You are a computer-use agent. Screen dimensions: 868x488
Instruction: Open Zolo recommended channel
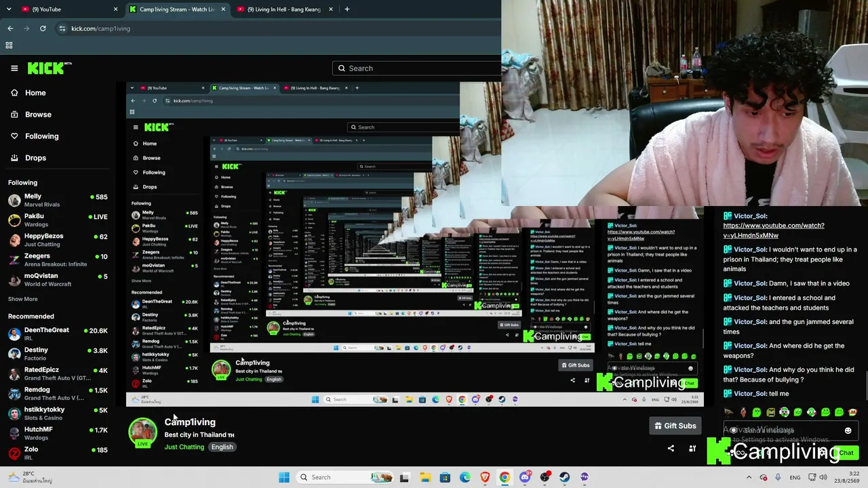coord(58,453)
